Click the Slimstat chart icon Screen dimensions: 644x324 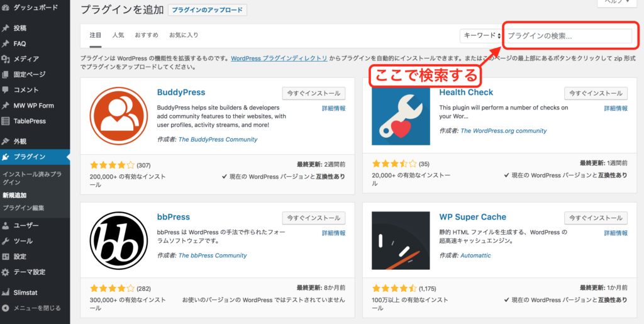(6, 293)
